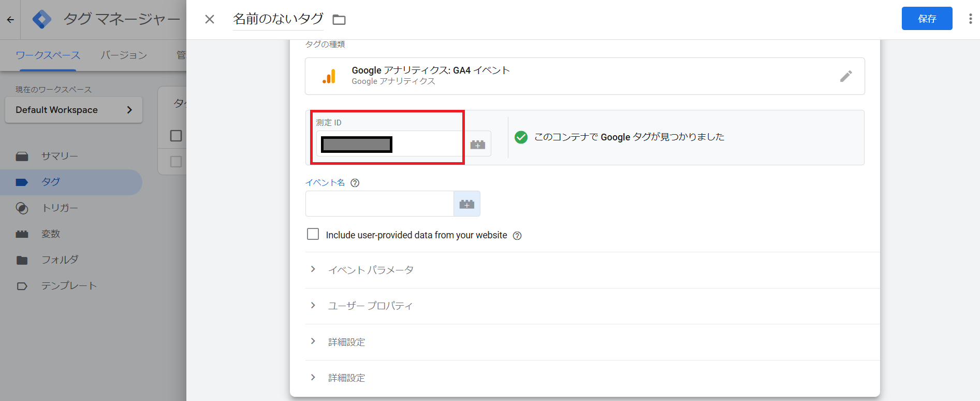Toggle the upper checkbox in tags list behind
This screenshot has width=980, height=401.
coord(176,136)
